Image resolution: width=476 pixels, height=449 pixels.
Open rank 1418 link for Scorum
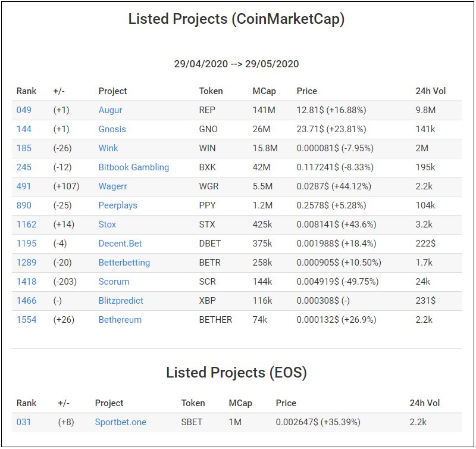[26, 282]
